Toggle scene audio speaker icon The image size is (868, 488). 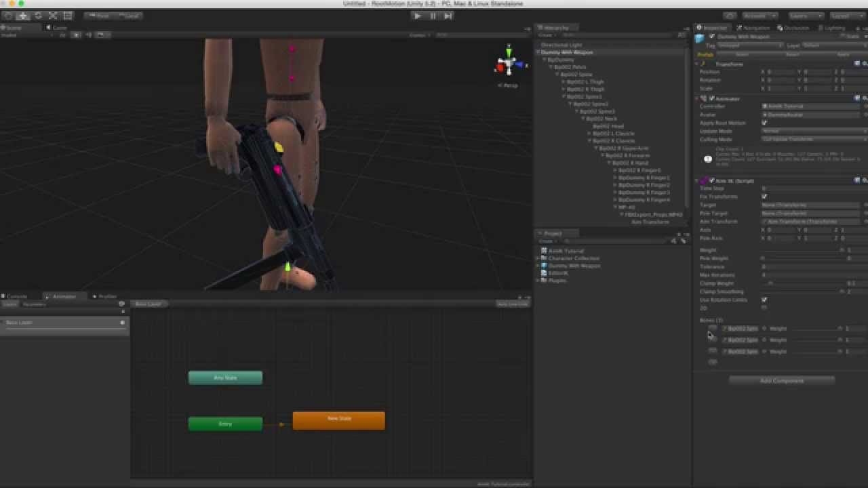point(88,35)
